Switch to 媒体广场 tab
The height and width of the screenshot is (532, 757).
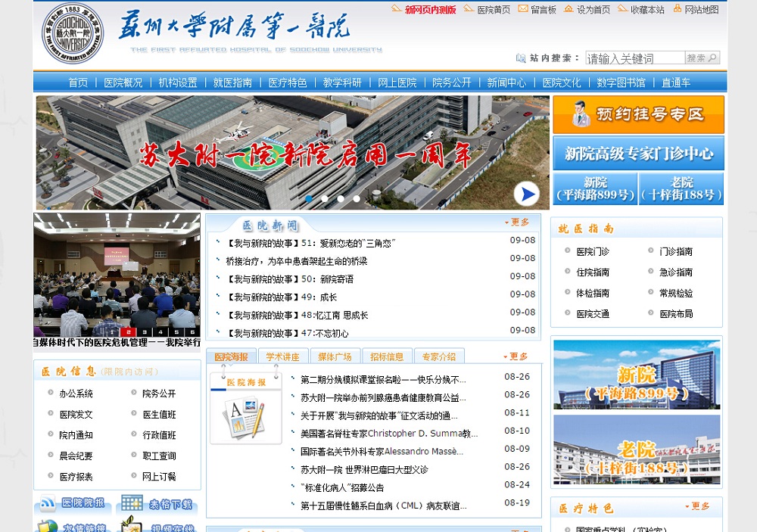335,356
